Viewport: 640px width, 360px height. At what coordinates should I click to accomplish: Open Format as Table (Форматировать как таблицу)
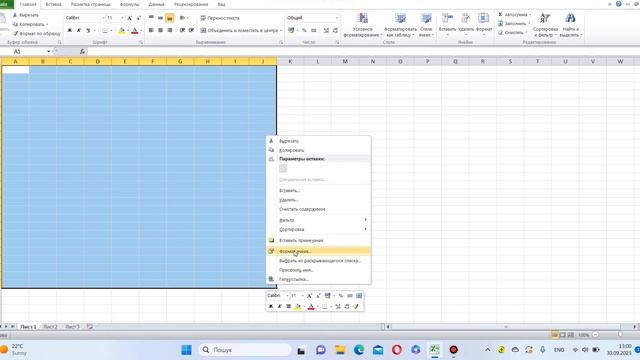(400, 25)
